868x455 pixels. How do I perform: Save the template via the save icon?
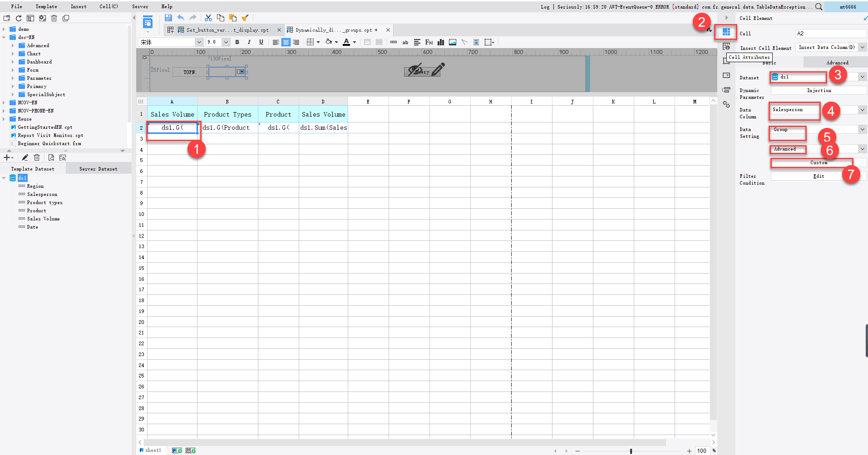(168, 18)
